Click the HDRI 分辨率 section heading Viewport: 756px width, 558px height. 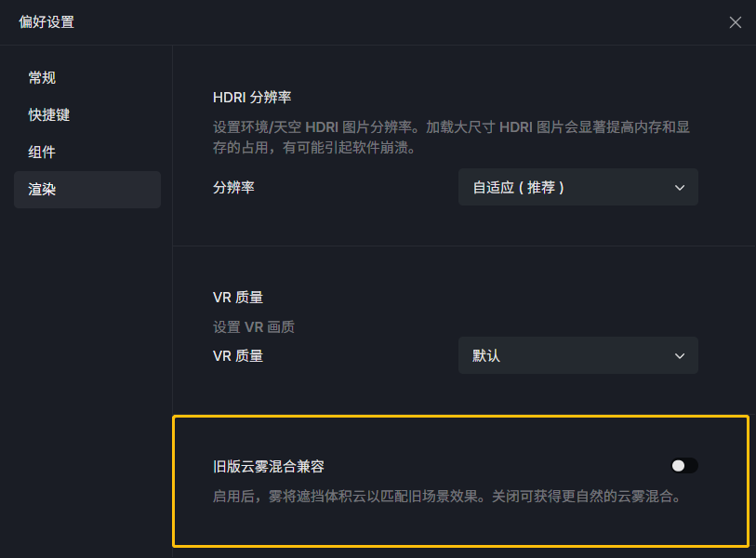(x=252, y=98)
